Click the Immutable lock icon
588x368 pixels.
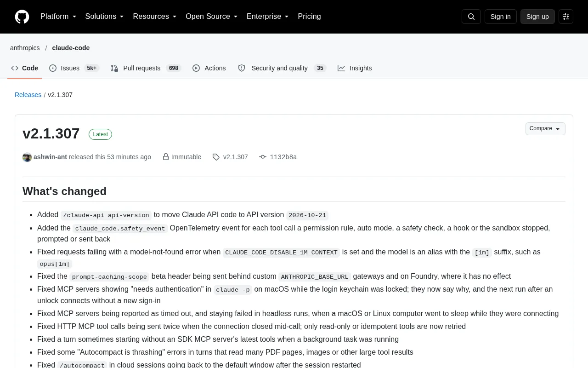pos(166,157)
